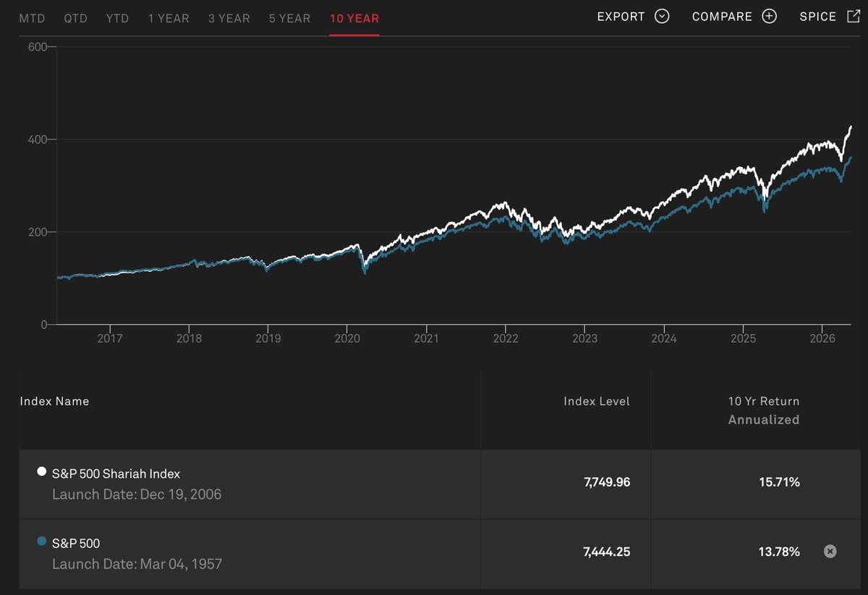Click the 2023 x-axis year label
The width and height of the screenshot is (868, 595).
(584, 338)
